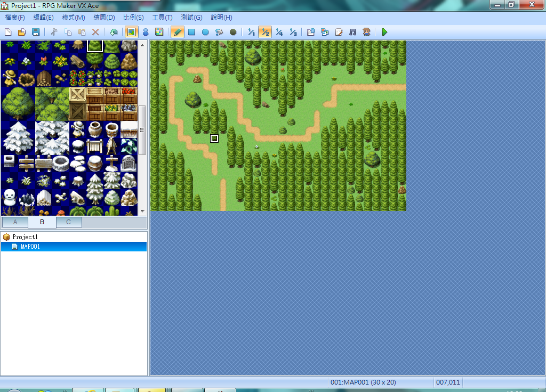This screenshot has width=546, height=392.
Task: Open the 檔案(F) menu
Action: pyautogui.click(x=15, y=18)
